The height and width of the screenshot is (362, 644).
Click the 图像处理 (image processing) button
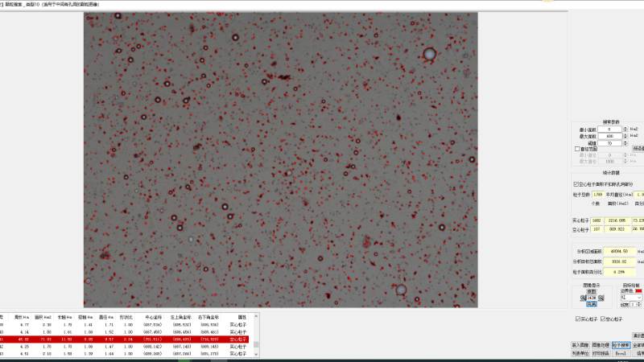point(601,344)
